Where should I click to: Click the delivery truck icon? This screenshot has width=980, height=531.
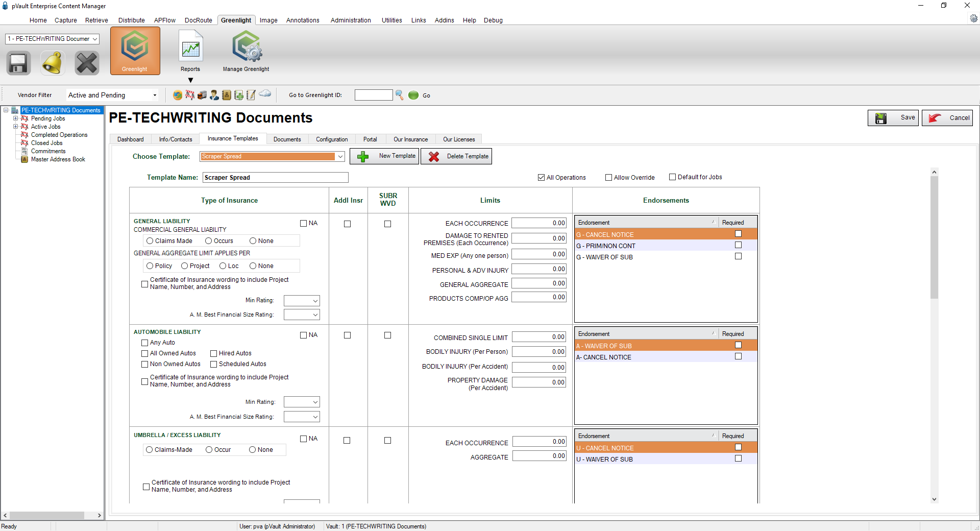click(x=202, y=95)
